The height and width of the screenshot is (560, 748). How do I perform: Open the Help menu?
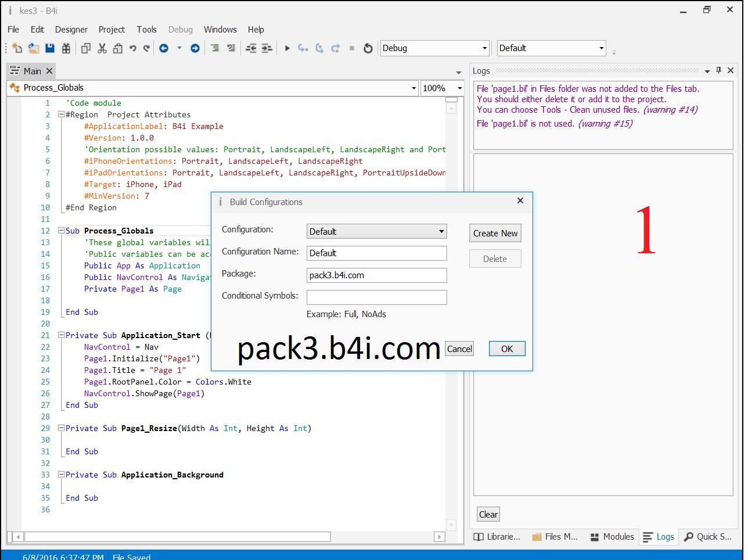click(256, 30)
